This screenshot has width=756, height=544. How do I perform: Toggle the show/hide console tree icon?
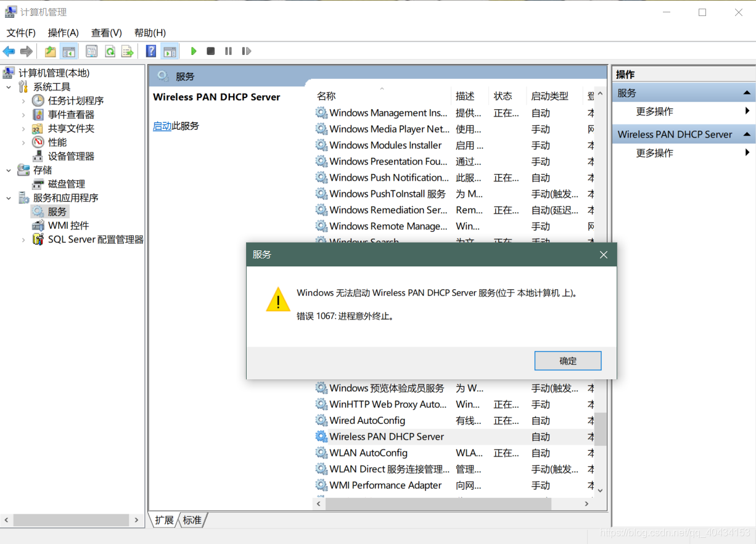pos(68,51)
